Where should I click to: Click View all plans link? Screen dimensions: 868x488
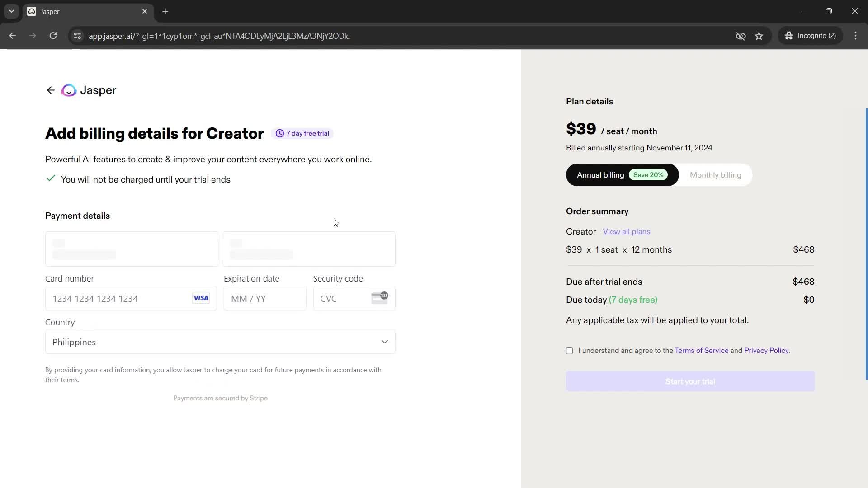point(627,232)
